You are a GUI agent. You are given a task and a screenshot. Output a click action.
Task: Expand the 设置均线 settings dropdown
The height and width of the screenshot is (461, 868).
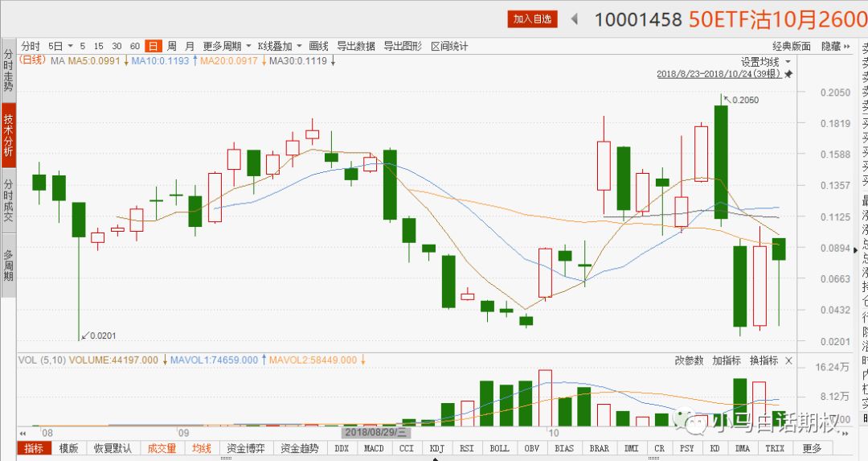[788, 61]
